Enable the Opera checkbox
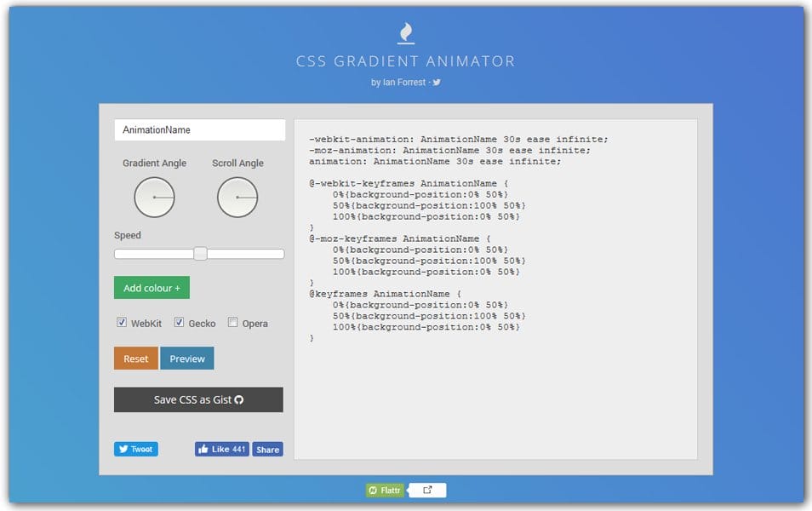812x511 pixels. 232,323
